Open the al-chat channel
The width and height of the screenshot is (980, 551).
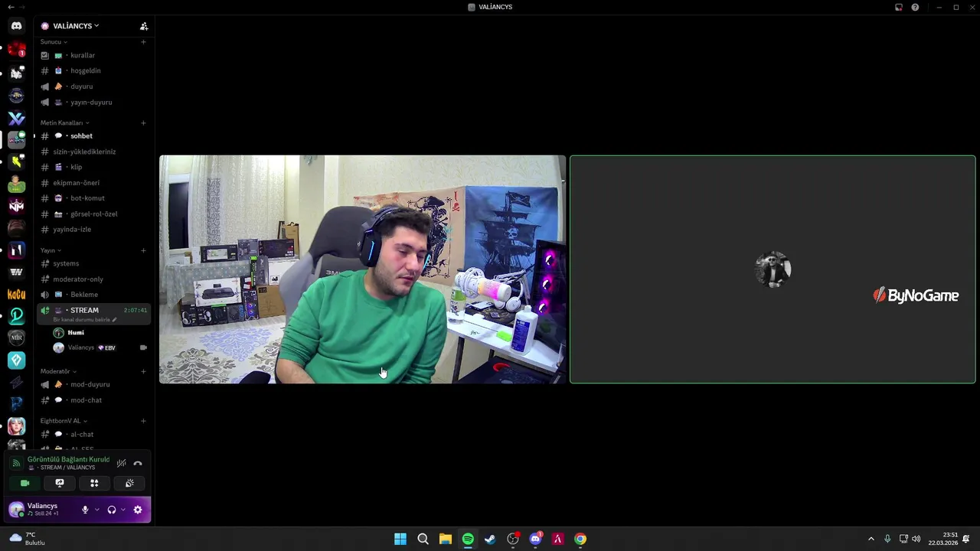click(93, 434)
